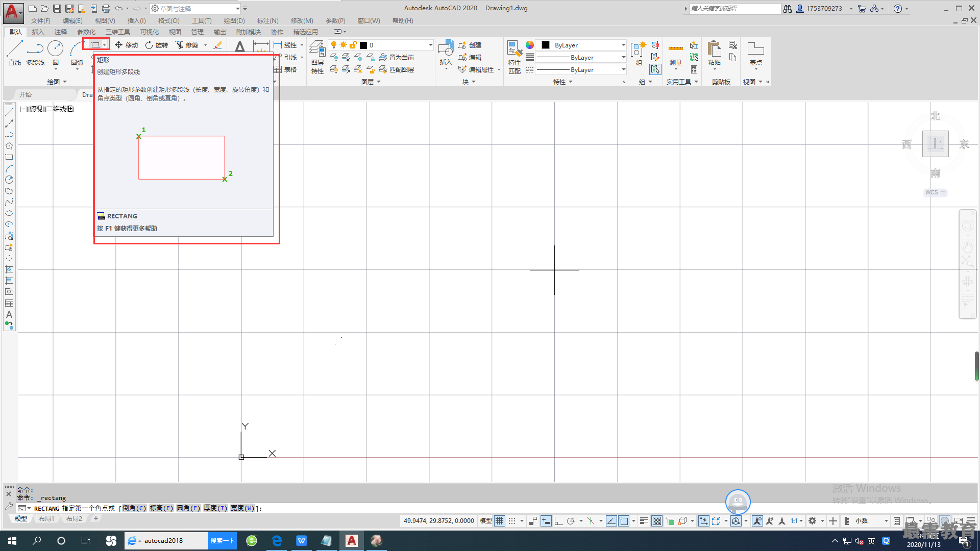Image resolution: width=980 pixels, height=551 pixels.
Task: Open the 小数 units dropdown in status bar
Action: pyautogui.click(x=872, y=521)
